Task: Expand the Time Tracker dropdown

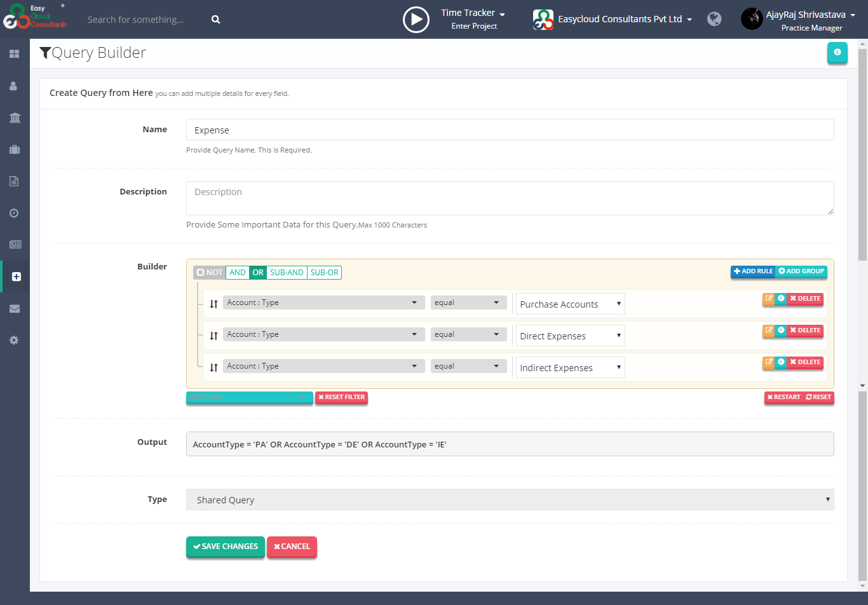Action: (473, 13)
